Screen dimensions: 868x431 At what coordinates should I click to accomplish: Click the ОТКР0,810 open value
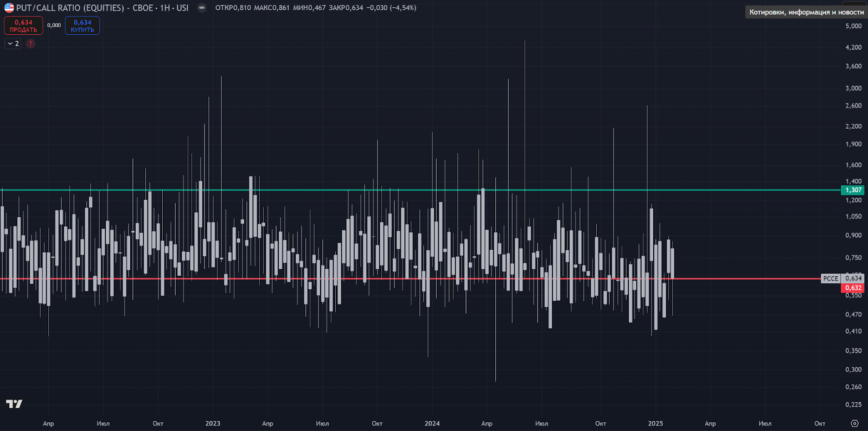233,8
